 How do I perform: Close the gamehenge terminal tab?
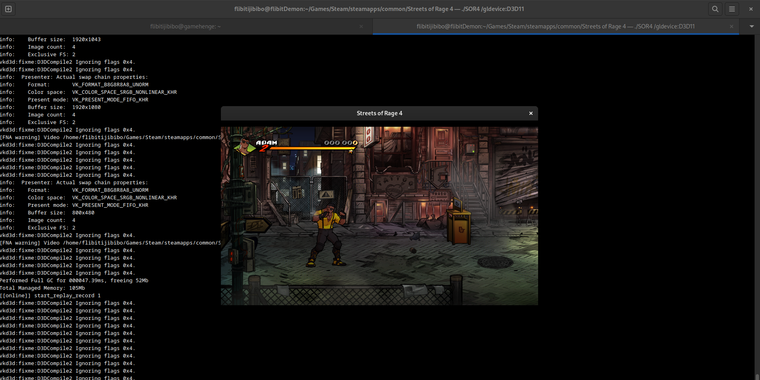[x=361, y=26]
